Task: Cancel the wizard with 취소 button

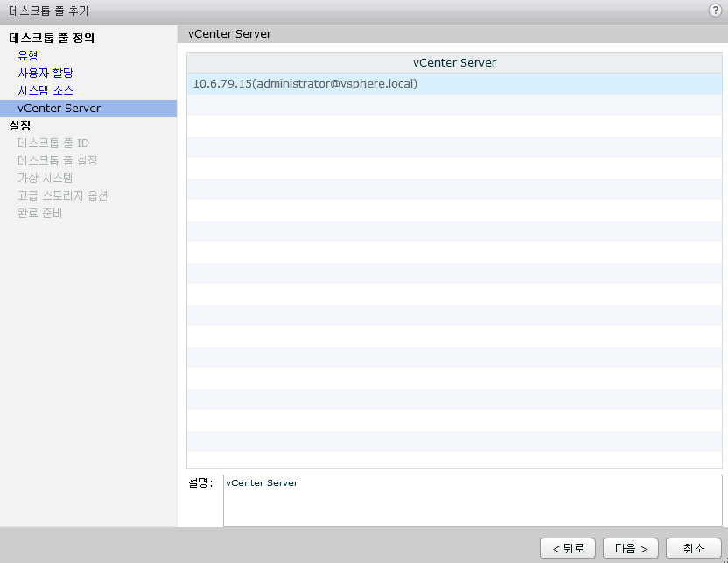Action: pos(694,549)
